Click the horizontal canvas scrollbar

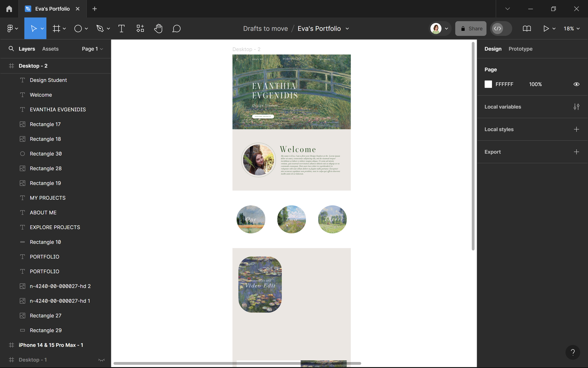pyautogui.click(x=237, y=363)
